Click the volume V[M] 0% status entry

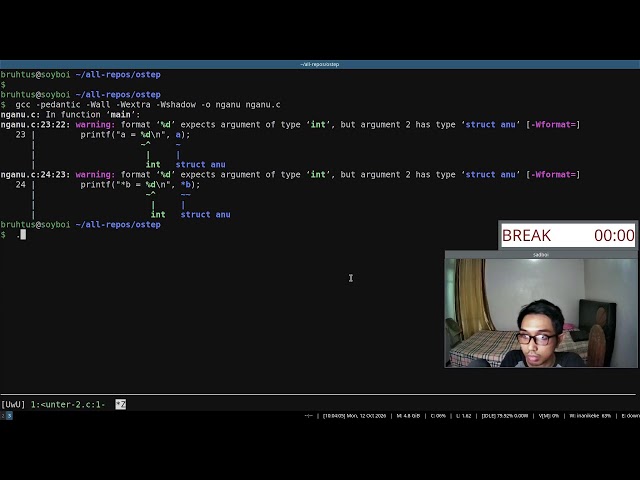pyautogui.click(x=549, y=416)
